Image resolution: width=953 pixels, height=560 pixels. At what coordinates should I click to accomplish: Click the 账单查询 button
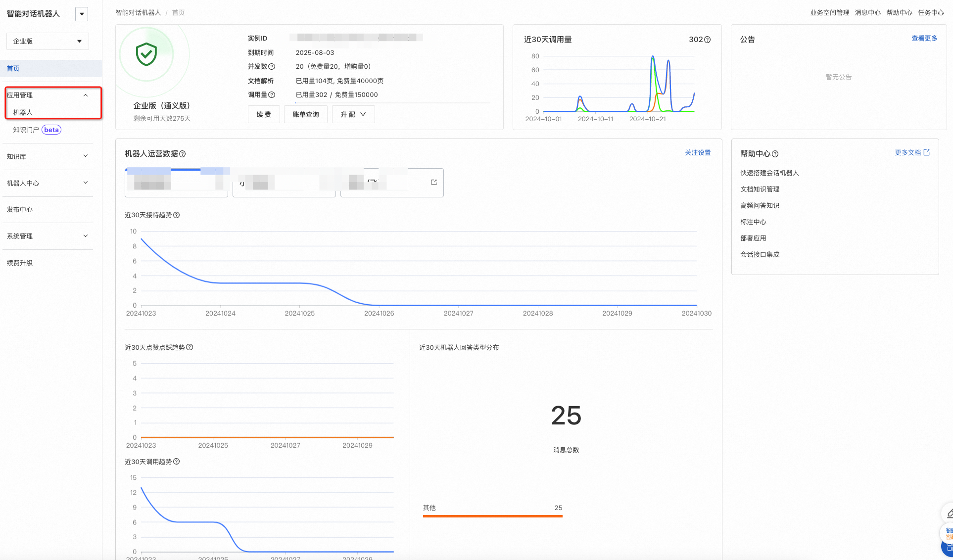pyautogui.click(x=306, y=114)
